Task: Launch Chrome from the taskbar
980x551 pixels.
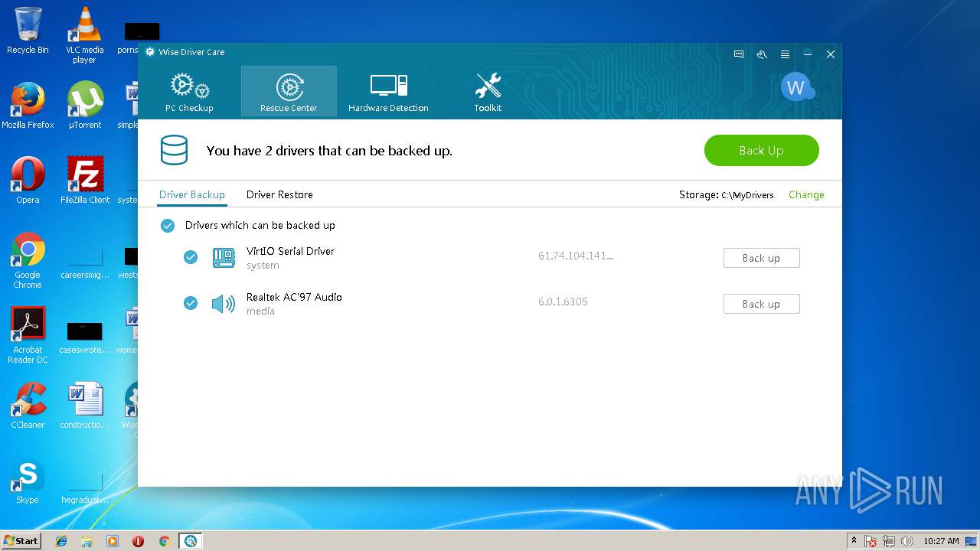Action: (164, 541)
